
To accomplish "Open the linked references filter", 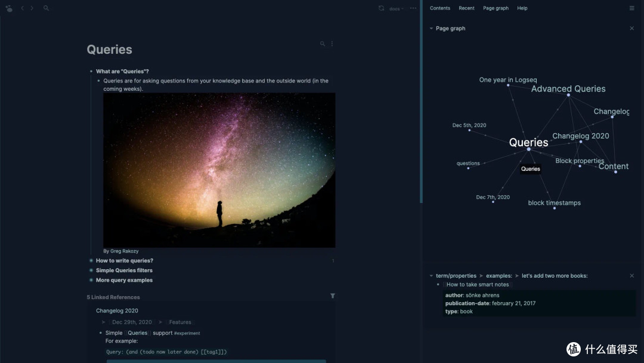I will pyautogui.click(x=333, y=296).
